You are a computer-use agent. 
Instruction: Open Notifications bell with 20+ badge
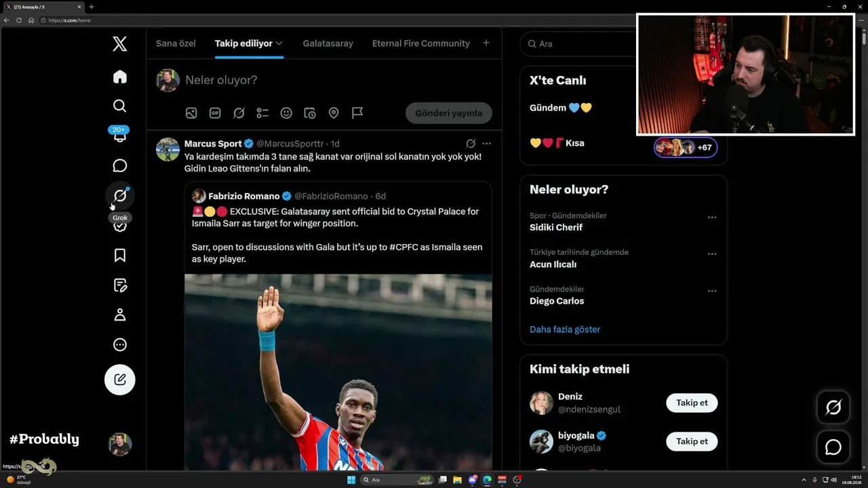(120, 135)
